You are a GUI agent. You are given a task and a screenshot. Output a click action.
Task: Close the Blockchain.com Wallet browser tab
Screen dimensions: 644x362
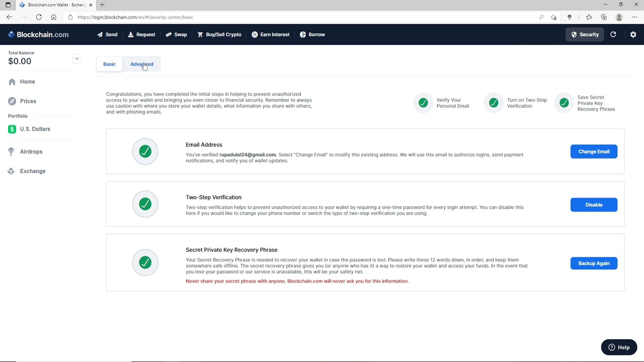pyautogui.click(x=91, y=5)
